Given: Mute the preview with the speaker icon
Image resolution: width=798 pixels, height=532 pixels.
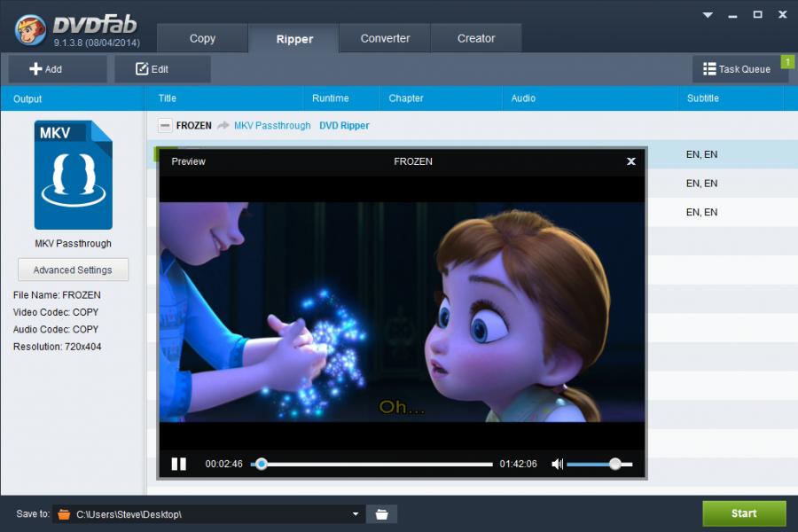Looking at the screenshot, I should click(558, 464).
